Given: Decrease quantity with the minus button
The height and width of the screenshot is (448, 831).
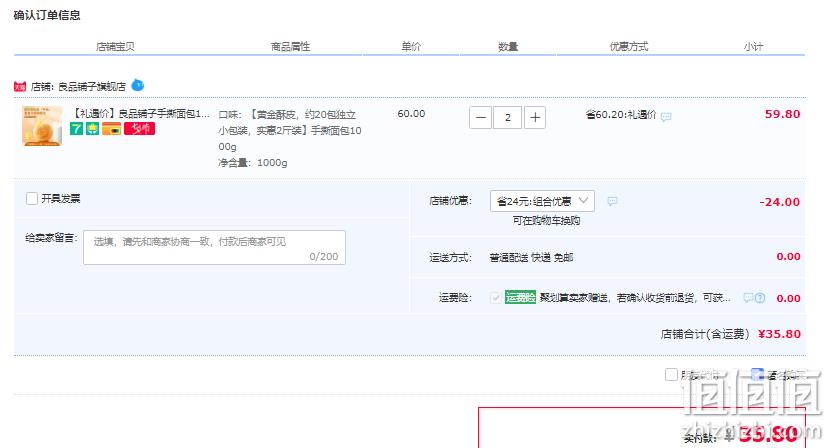Looking at the screenshot, I should pyautogui.click(x=480, y=118).
